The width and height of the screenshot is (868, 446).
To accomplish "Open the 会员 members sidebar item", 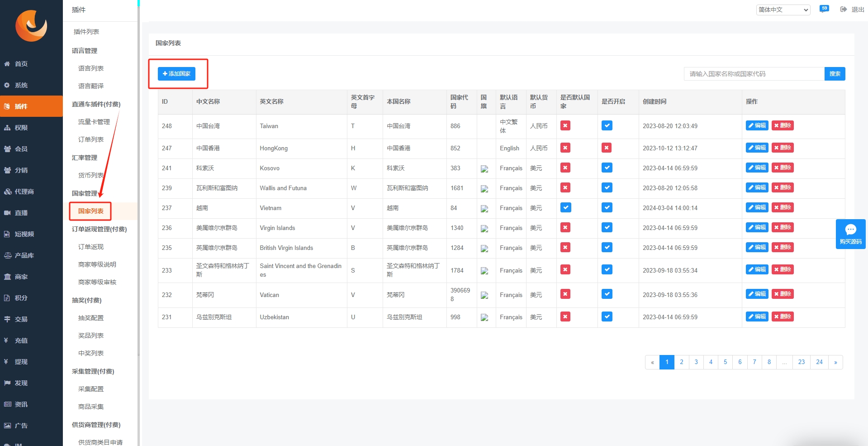I will [31, 149].
